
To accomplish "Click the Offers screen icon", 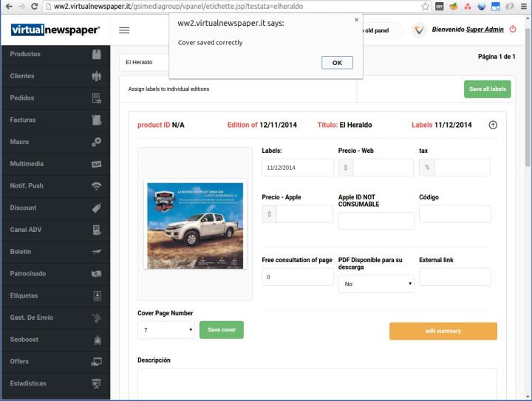I will coord(97,362).
